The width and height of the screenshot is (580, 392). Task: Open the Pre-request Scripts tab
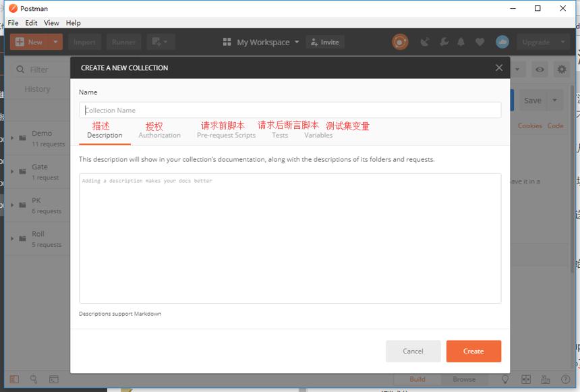pos(226,135)
